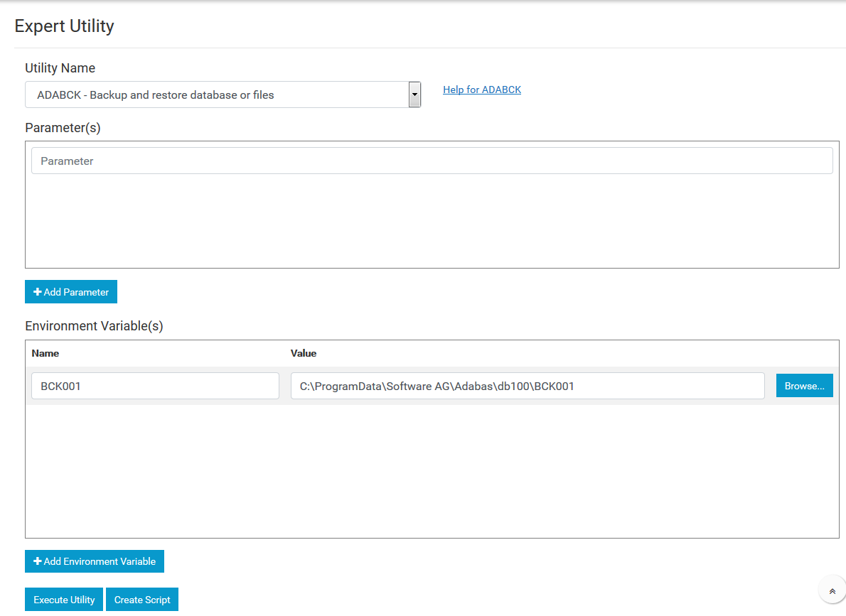
Task: Click the plus icon on Add Parameter
Action: pyautogui.click(x=38, y=292)
